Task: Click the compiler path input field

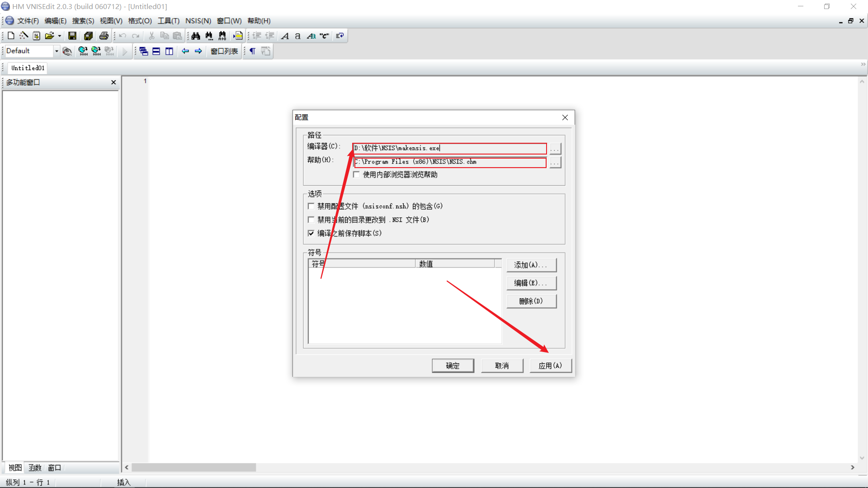Action: tap(450, 148)
